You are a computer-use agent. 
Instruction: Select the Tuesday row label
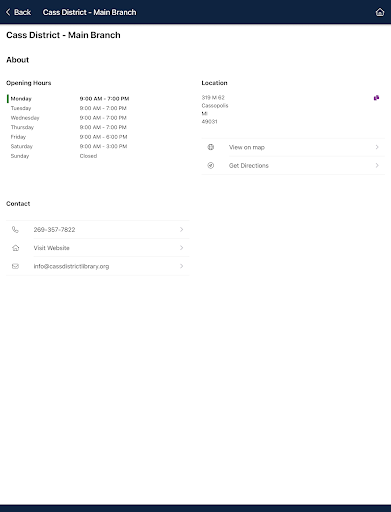click(21, 108)
